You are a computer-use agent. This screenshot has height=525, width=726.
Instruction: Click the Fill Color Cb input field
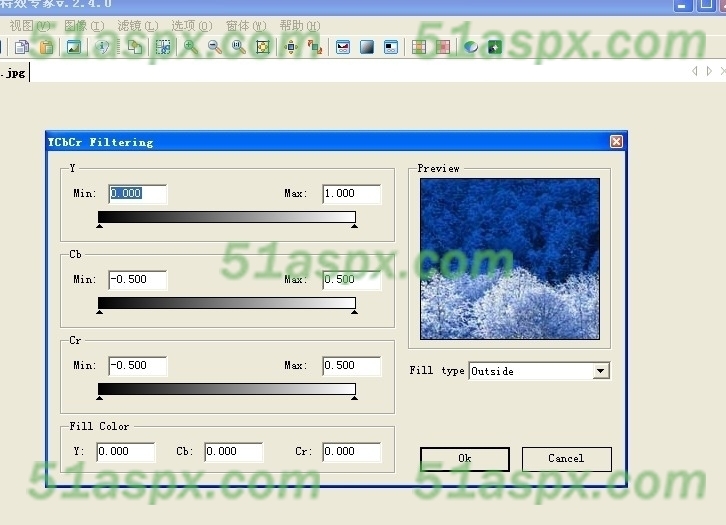(234, 452)
